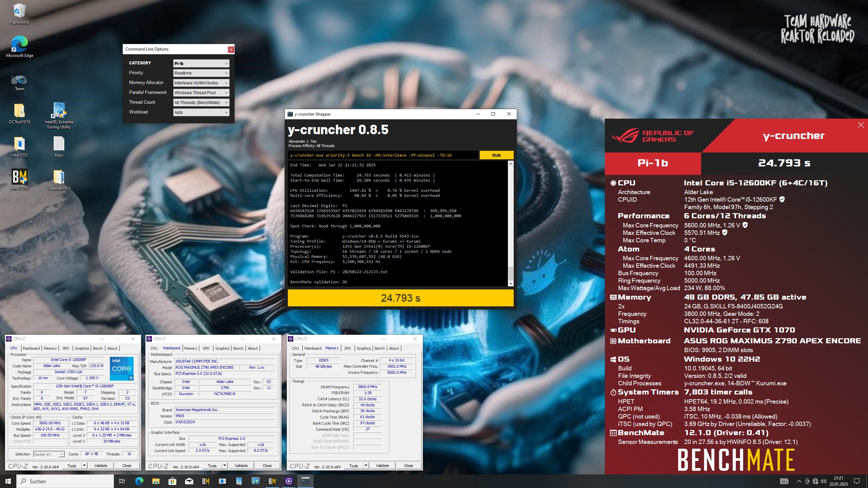Click the y-cruncher.exe command line field

click(383, 155)
